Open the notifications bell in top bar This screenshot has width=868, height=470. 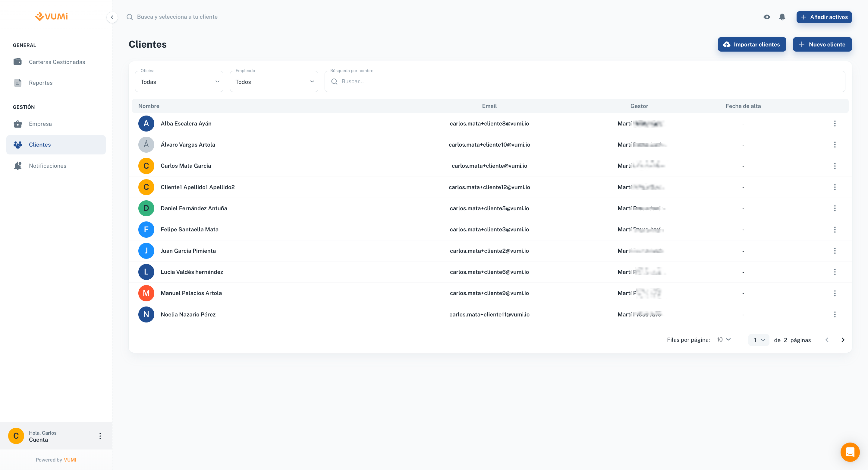(782, 17)
